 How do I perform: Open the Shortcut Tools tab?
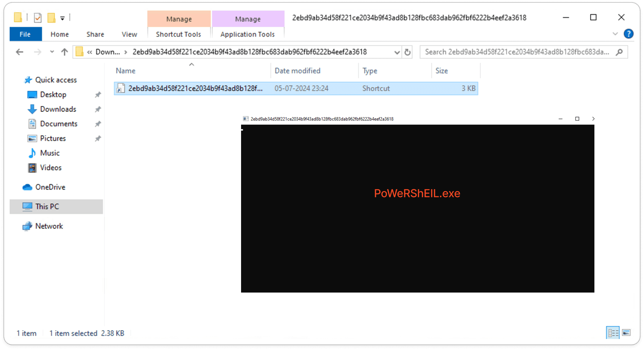[x=178, y=34]
